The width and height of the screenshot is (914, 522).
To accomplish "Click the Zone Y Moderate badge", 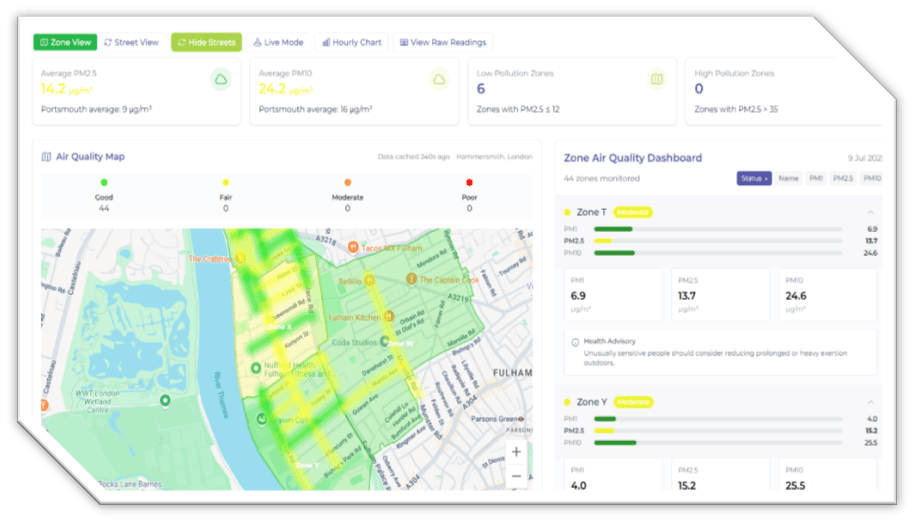I will tap(634, 402).
